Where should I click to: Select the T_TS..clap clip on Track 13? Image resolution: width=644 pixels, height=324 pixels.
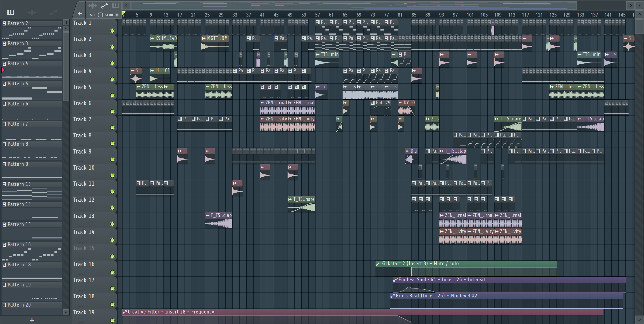coord(218,220)
